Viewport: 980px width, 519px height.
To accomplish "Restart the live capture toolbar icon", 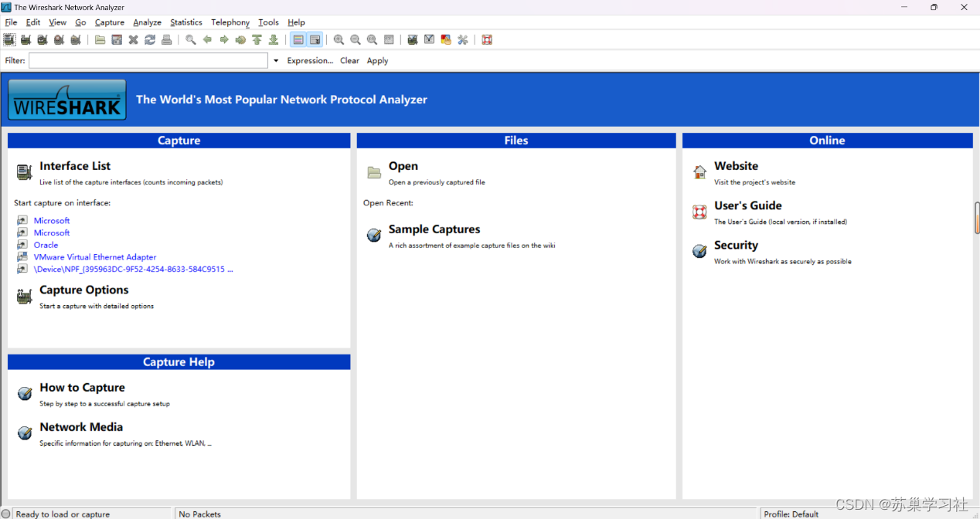I will tap(76, 39).
